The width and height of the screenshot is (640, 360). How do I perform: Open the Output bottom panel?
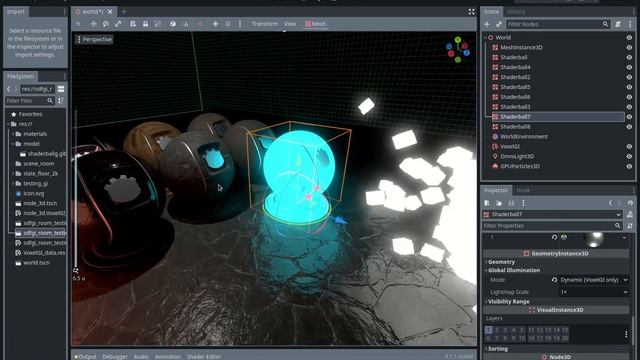85,356
